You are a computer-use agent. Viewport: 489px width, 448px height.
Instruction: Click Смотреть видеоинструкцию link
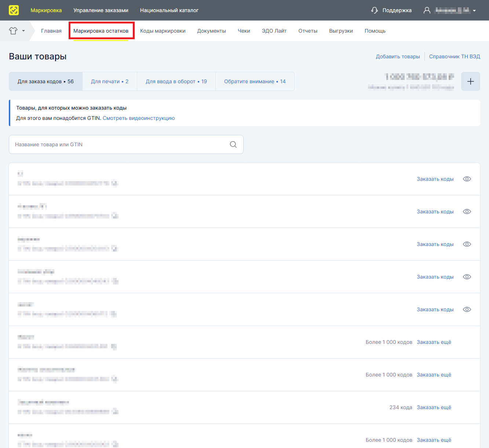[x=139, y=118]
